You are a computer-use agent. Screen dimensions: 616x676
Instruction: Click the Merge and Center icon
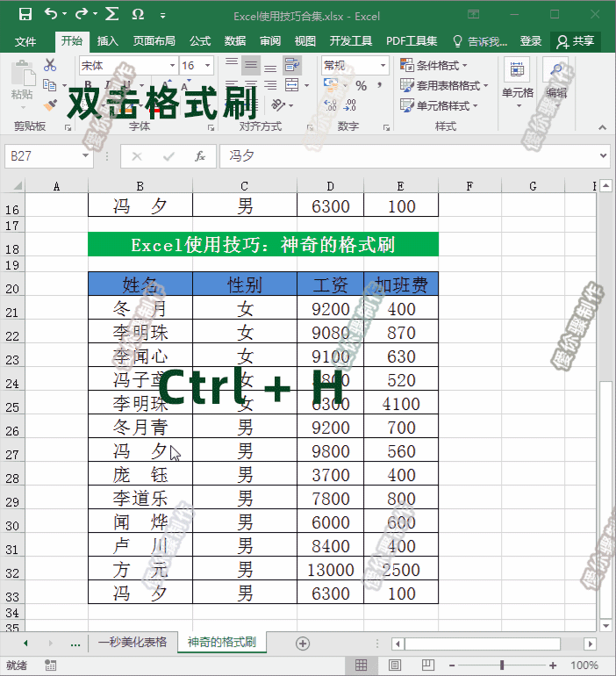(292, 85)
